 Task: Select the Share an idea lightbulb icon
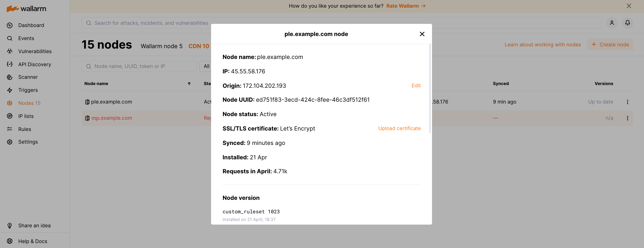coord(9,225)
